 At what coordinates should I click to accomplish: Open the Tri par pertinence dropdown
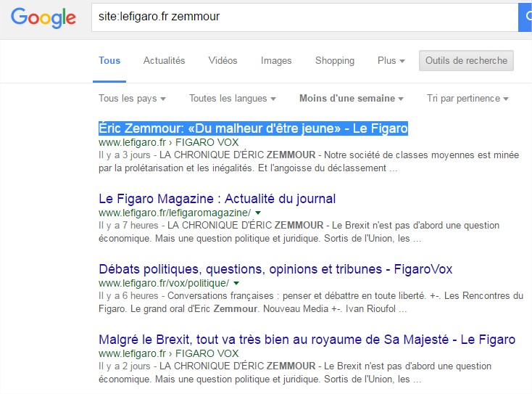[x=467, y=98]
